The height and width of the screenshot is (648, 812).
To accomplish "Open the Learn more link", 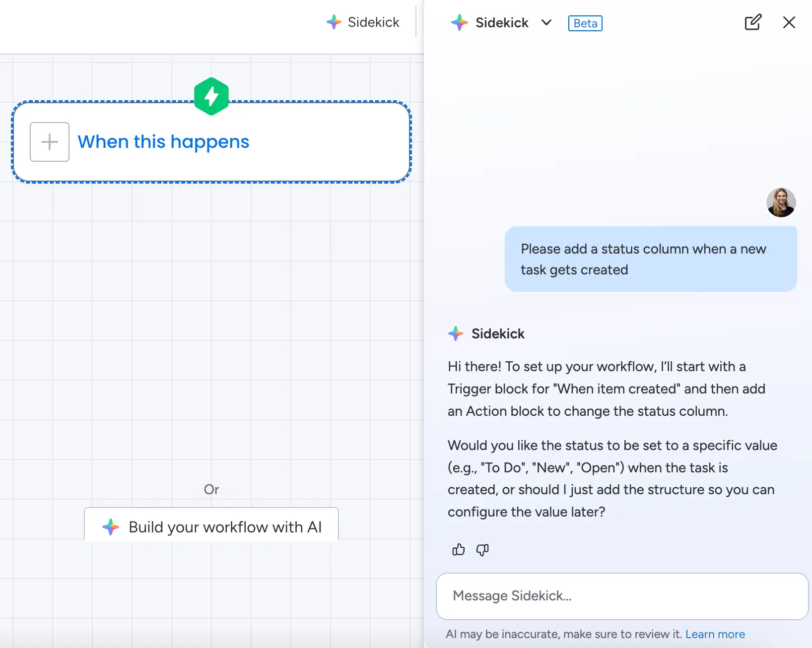I will [x=715, y=634].
